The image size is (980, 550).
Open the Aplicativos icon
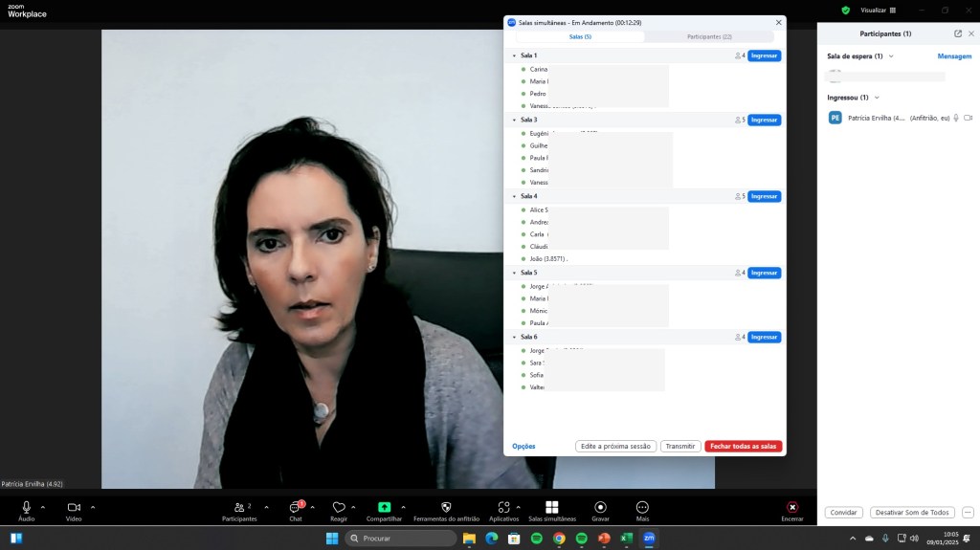pyautogui.click(x=504, y=507)
